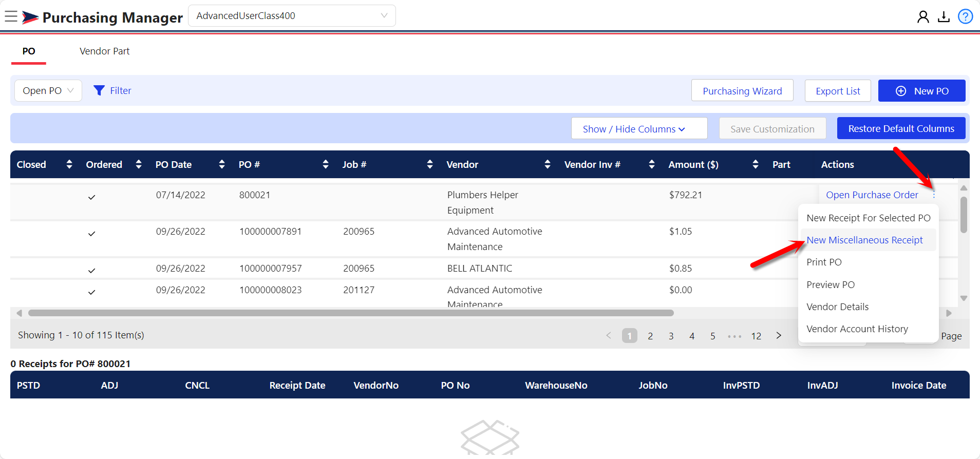Sort by Job # column arrows

(430, 164)
